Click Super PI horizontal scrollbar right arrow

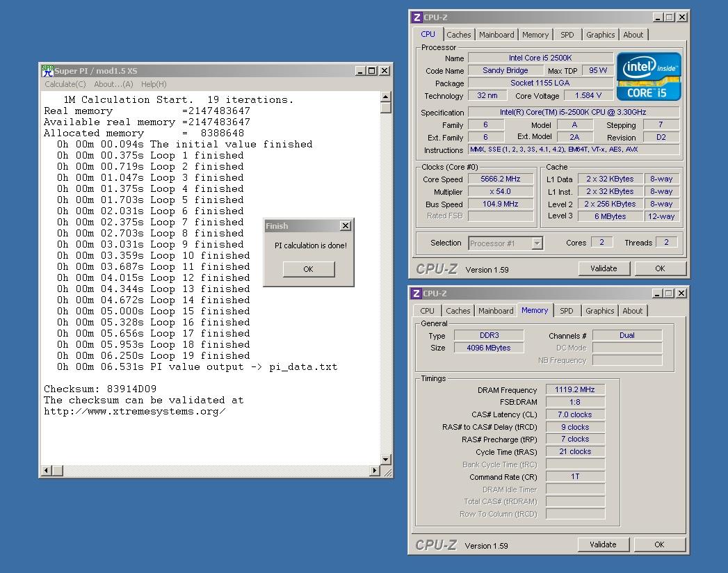[x=375, y=470]
